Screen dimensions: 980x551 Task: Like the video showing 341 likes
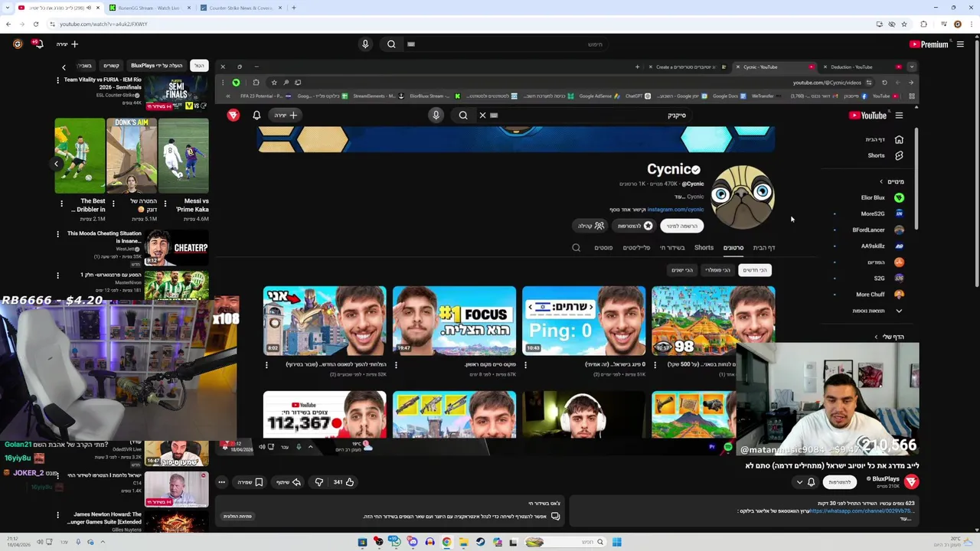(x=344, y=482)
